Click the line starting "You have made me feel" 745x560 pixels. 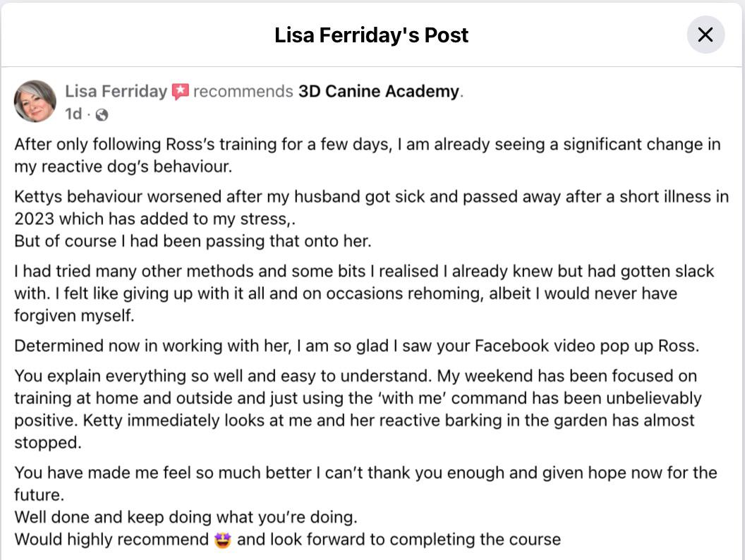point(365,473)
